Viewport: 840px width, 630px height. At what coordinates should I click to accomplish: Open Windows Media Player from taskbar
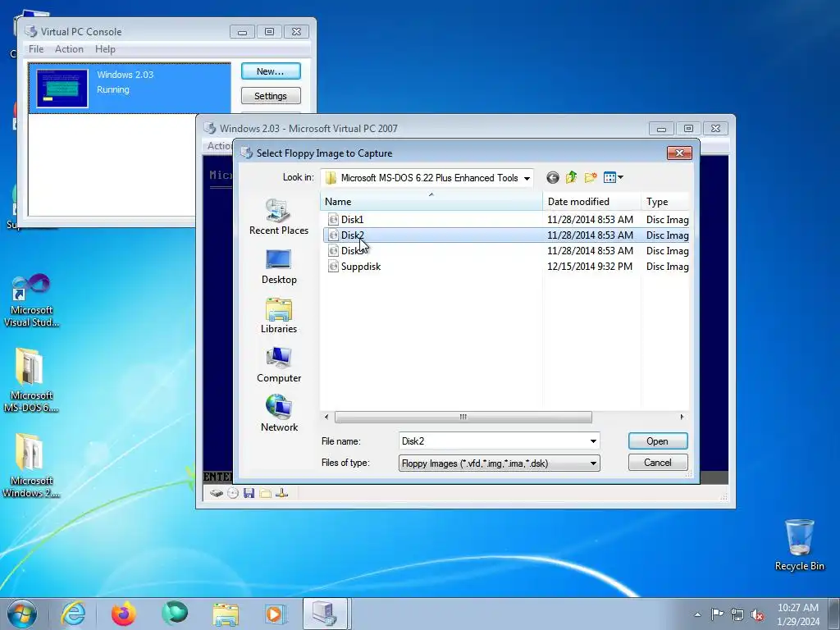276,614
